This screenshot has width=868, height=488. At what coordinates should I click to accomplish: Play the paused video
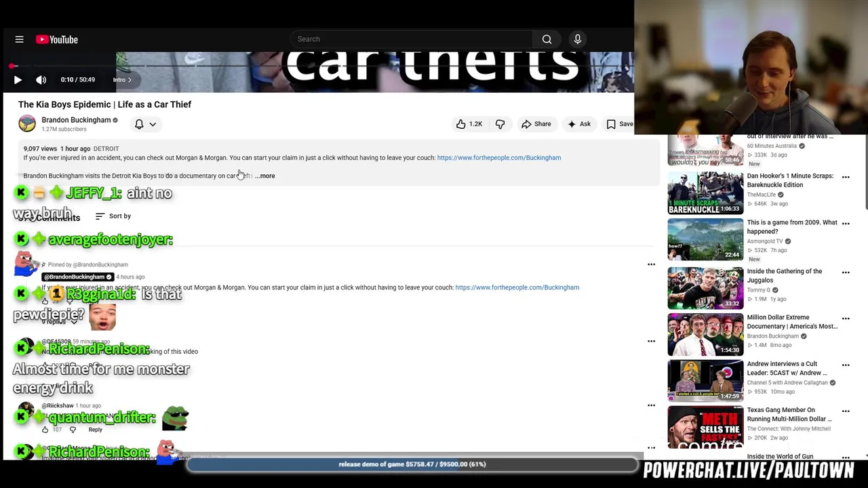click(18, 80)
